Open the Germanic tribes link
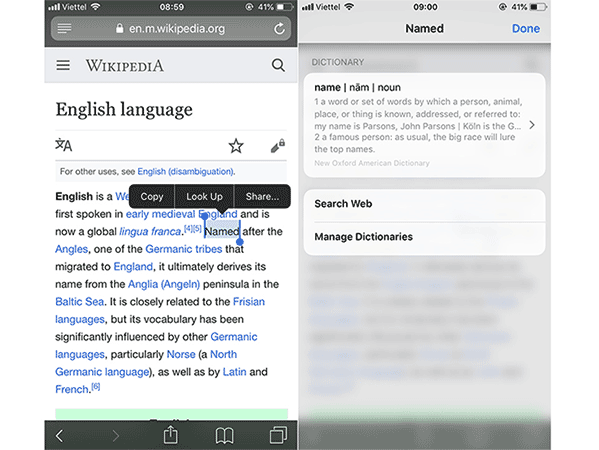Image resolution: width=599 pixels, height=450 pixels. [x=184, y=249]
